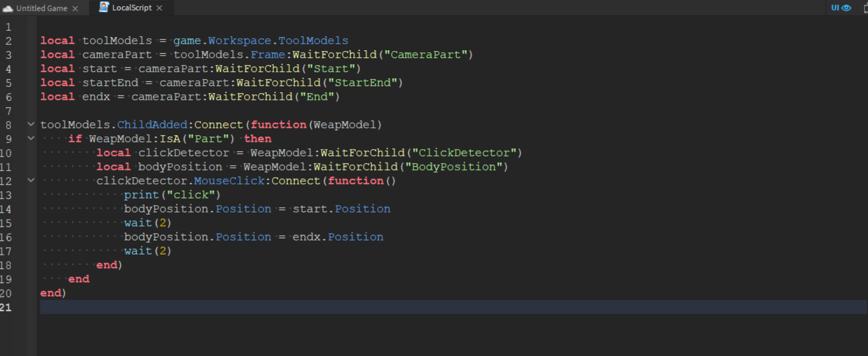
Task: Click the "StartEnd" string on line 5
Action: [x=362, y=82]
